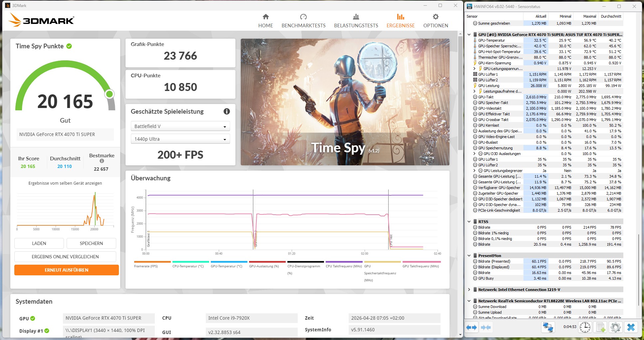Select the Benchmarktests speedometer icon
The height and width of the screenshot is (340, 644).
(303, 16)
